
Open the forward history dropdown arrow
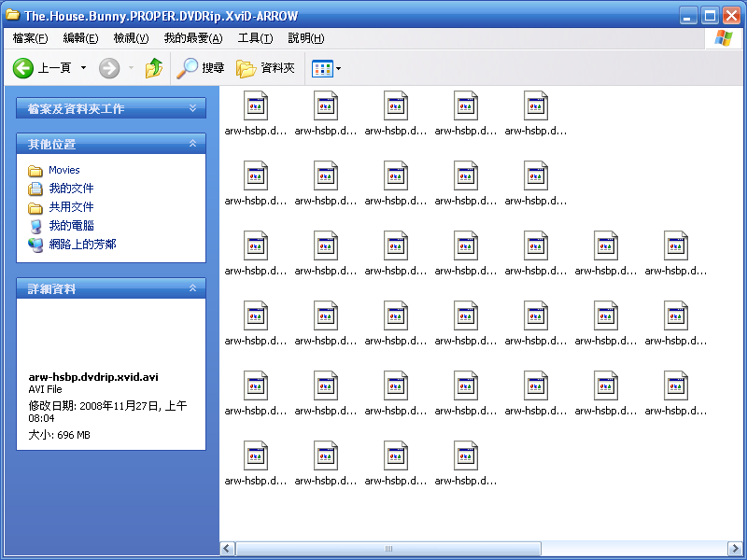click(131, 68)
